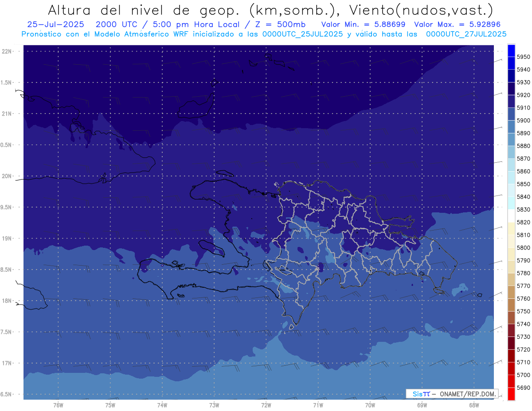
Task: Click the 18N latitude axis label
Action: pos(7,301)
